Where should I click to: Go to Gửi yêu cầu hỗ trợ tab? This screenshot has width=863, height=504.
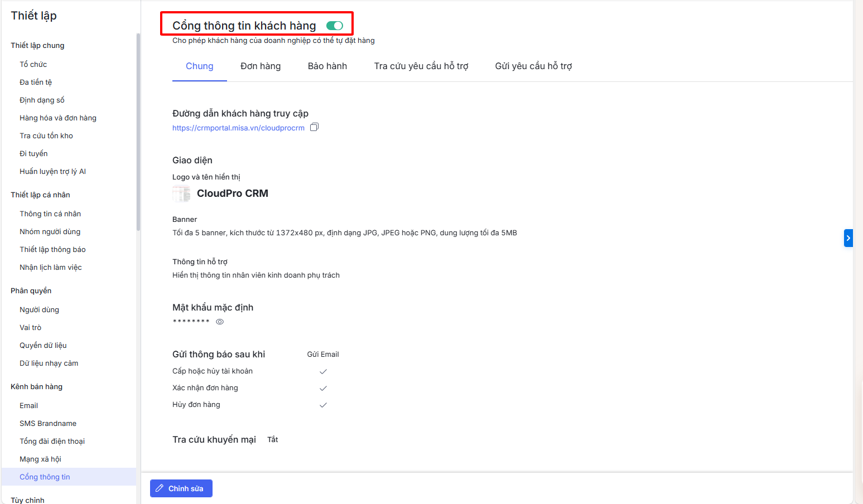pyautogui.click(x=533, y=66)
